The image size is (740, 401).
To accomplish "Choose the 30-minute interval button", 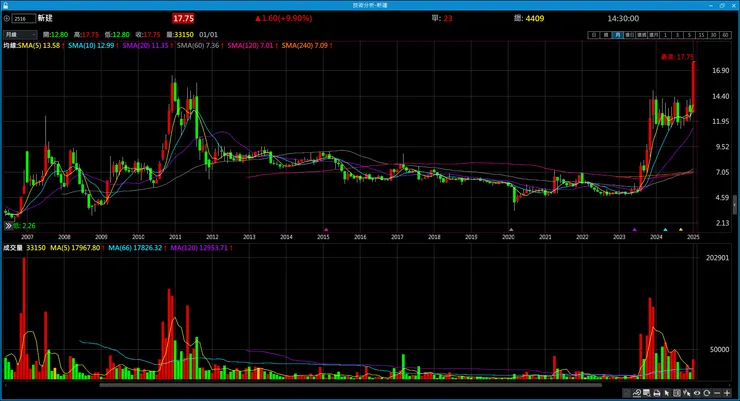I will (x=714, y=35).
